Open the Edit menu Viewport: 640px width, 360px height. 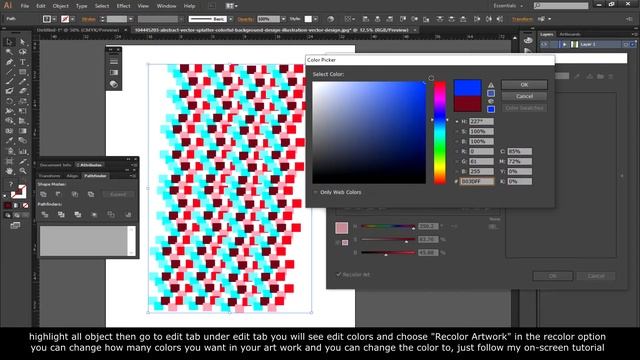pos(40,6)
